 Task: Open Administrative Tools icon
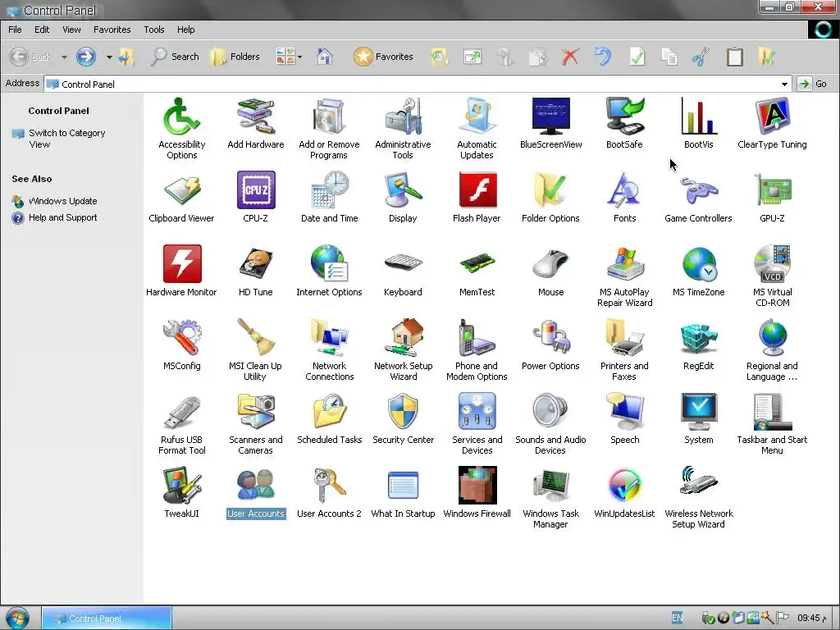pyautogui.click(x=403, y=116)
